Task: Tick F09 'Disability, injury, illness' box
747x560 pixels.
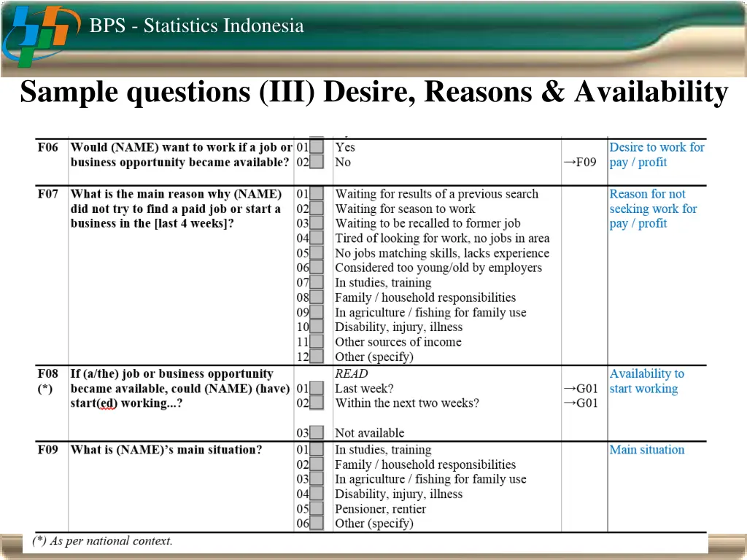Action: point(317,494)
